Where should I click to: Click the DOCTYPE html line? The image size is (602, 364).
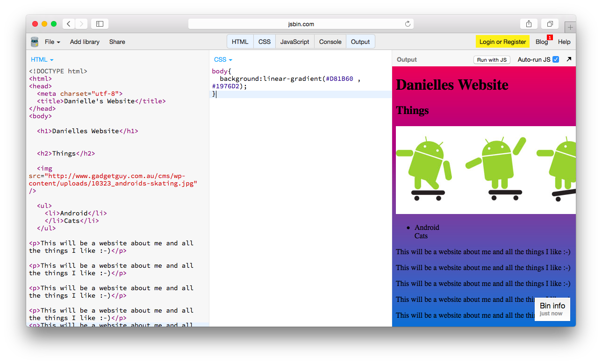[x=58, y=71]
